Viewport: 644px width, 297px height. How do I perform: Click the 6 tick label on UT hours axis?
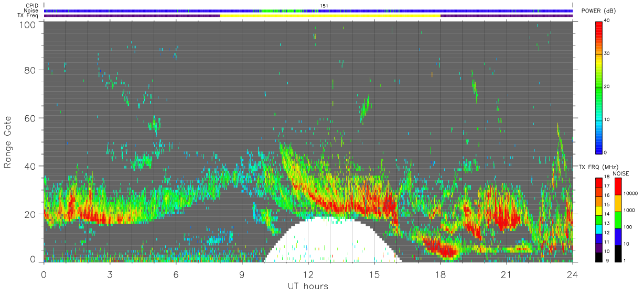tap(176, 274)
